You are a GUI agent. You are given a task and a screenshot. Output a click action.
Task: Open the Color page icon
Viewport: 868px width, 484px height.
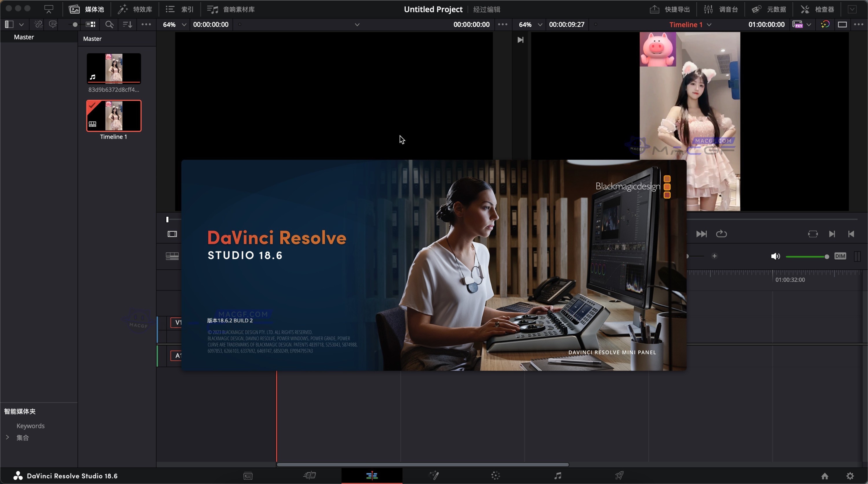(x=495, y=476)
